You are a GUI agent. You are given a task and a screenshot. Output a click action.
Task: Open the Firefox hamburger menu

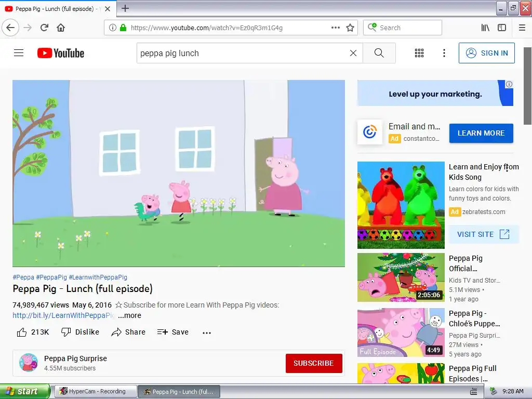tap(522, 28)
